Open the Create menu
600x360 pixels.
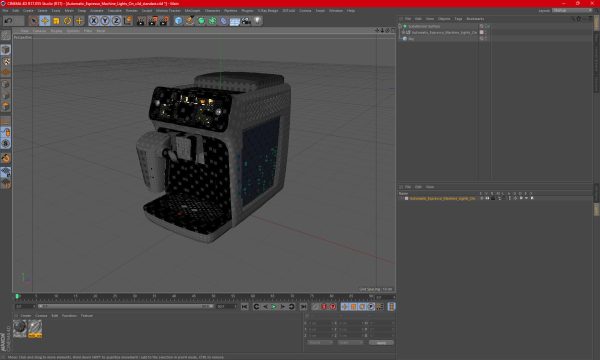click(28, 11)
